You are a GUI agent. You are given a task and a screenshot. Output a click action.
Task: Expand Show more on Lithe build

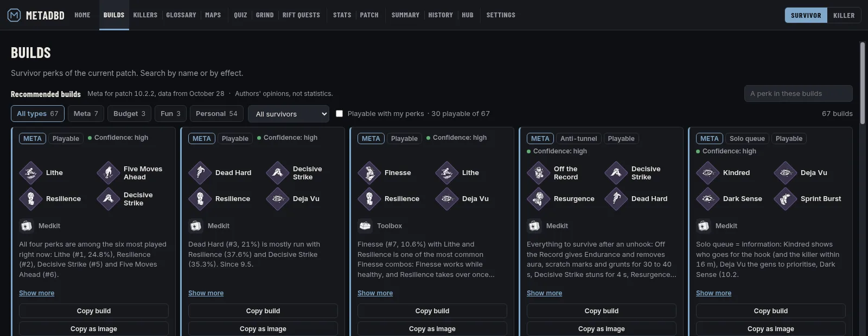pos(36,293)
